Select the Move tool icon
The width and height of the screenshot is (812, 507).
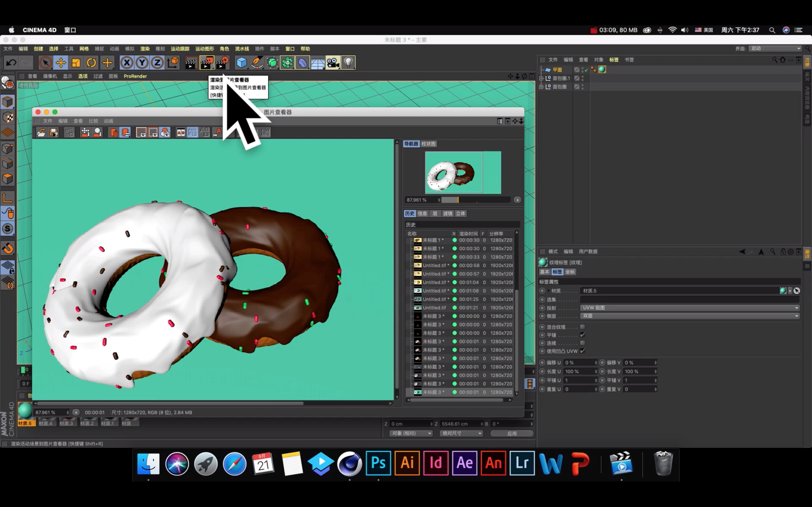point(61,63)
